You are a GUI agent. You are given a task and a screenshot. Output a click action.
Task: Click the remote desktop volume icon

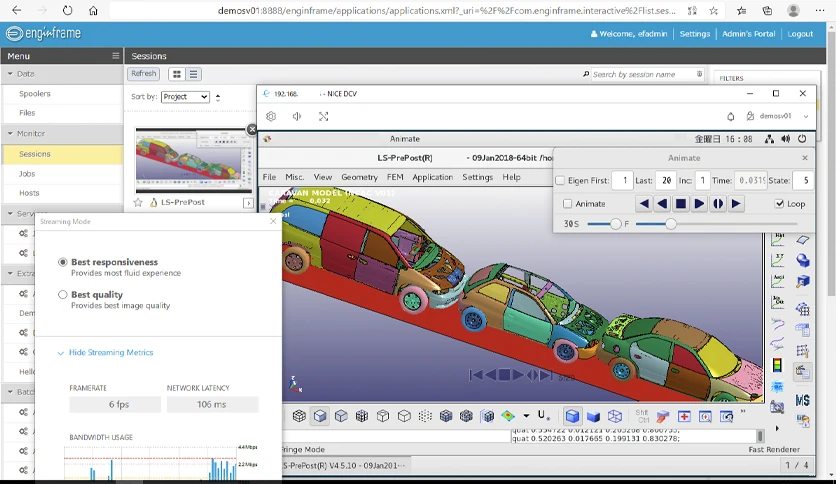coord(785,139)
